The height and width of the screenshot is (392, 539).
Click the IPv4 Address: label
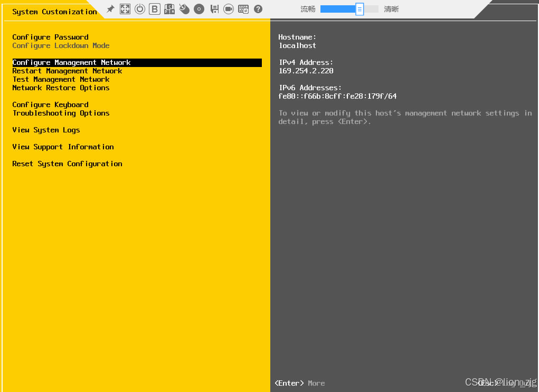(x=306, y=63)
